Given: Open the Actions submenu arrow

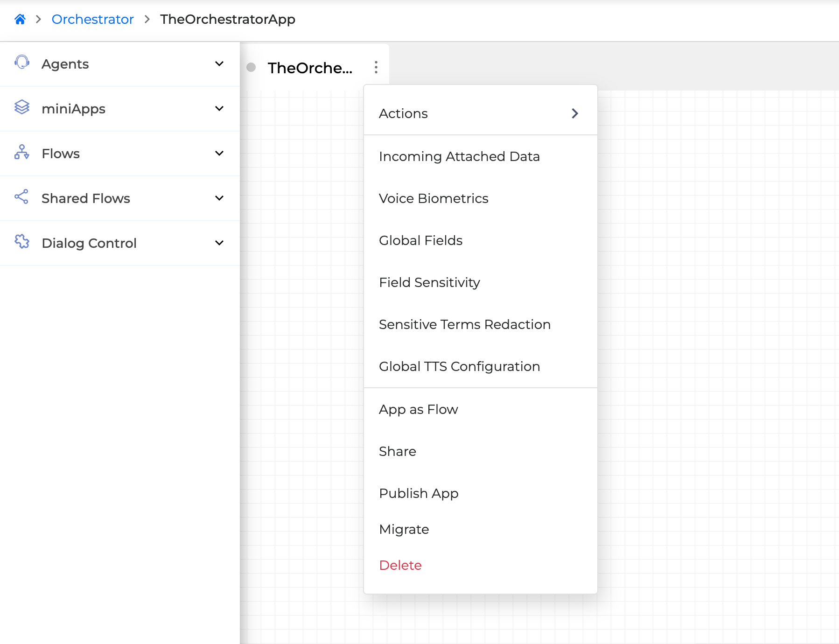Looking at the screenshot, I should (575, 113).
